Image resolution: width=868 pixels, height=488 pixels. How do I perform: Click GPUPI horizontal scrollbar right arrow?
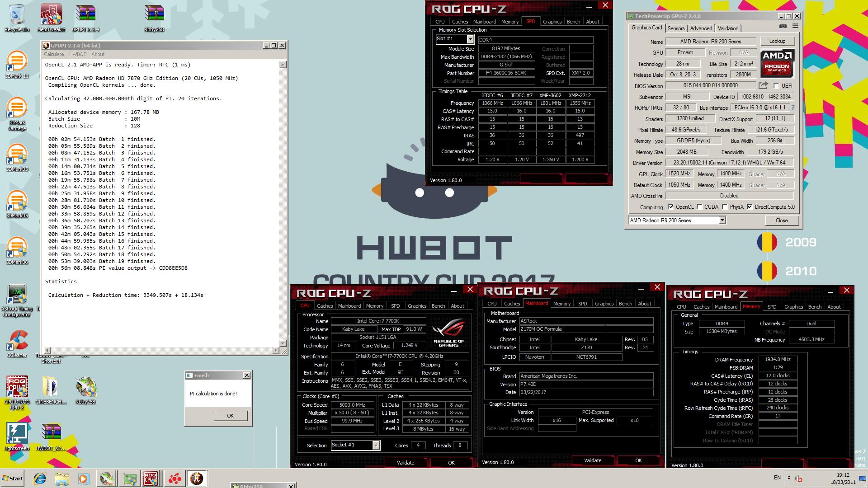pos(276,351)
